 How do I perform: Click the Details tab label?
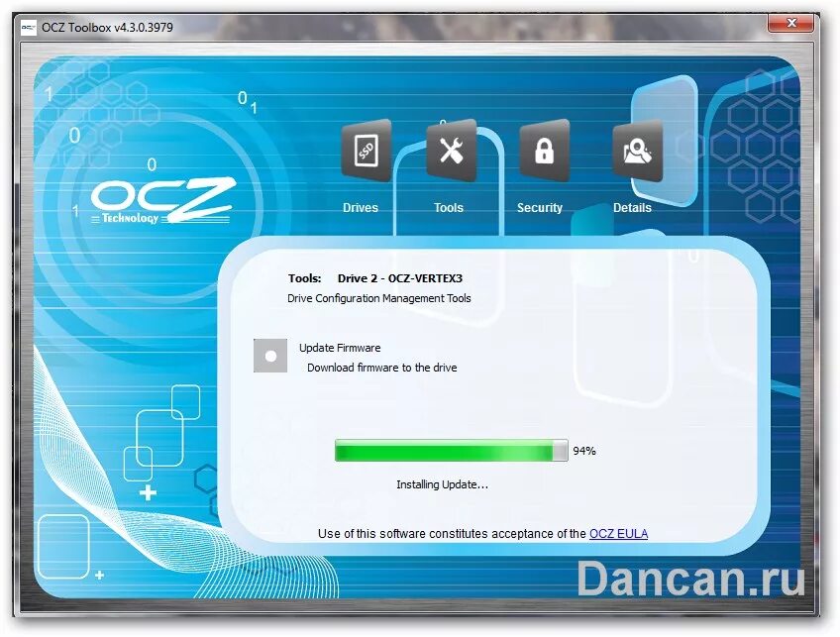coord(632,207)
